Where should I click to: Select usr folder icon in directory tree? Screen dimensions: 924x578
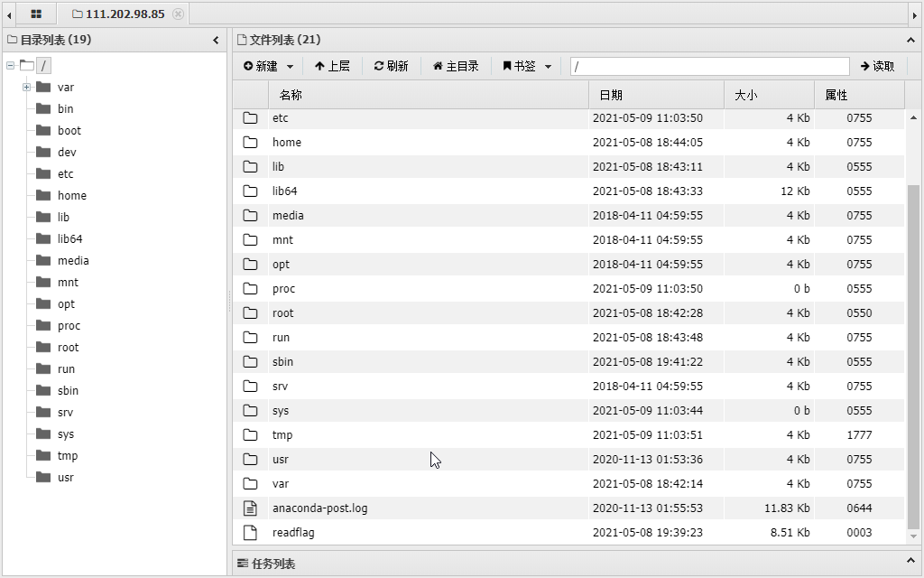pyautogui.click(x=43, y=477)
